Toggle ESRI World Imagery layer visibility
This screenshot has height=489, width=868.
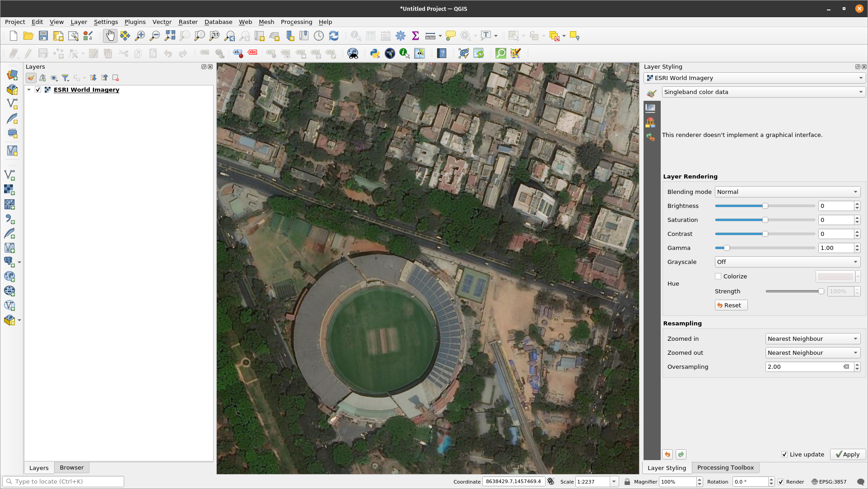[x=37, y=89]
